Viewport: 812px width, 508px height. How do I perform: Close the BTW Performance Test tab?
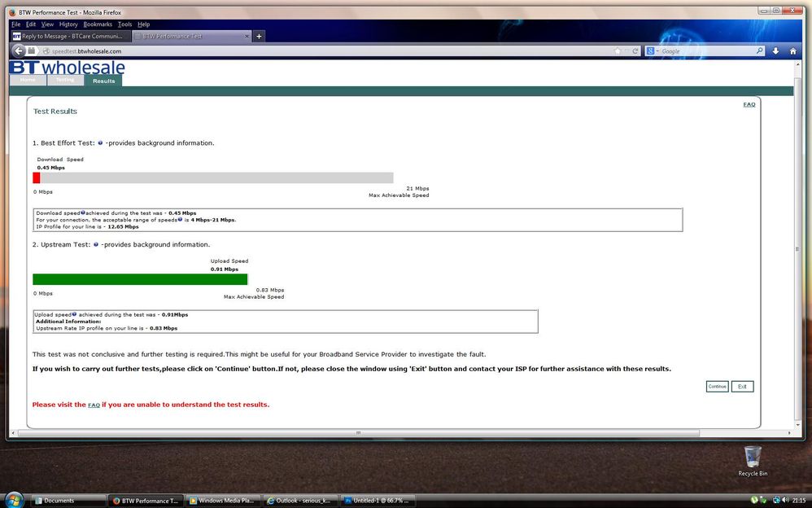coord(247,37)
